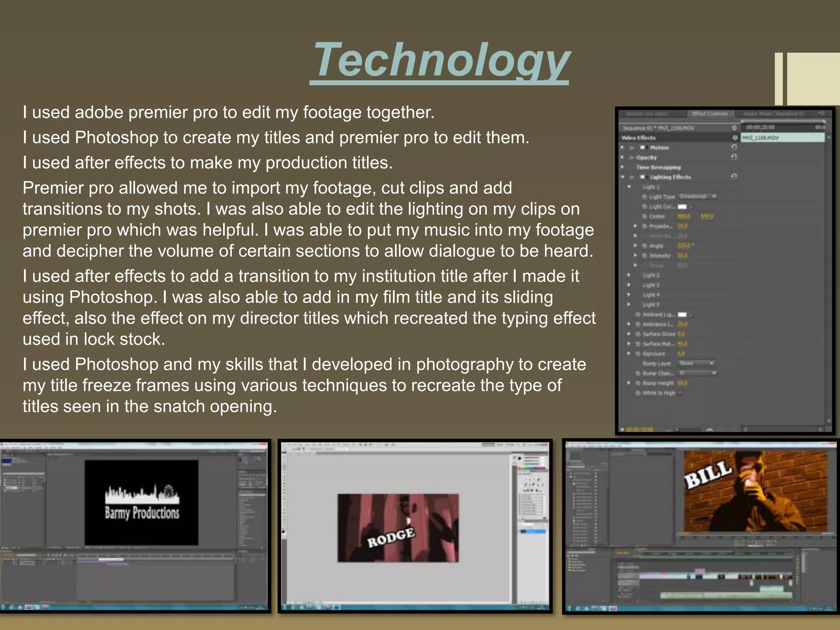Click the Video Effects header text

[639, 138]
